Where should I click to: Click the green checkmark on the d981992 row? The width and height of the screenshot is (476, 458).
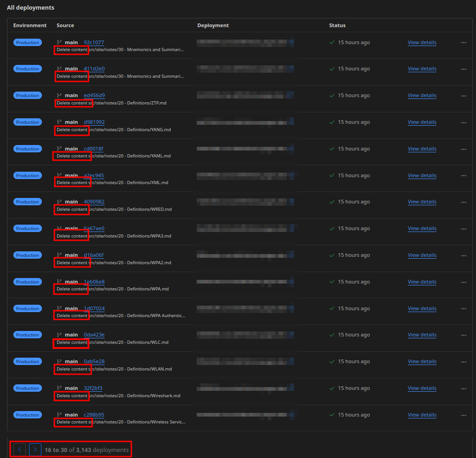pos(332,122)
